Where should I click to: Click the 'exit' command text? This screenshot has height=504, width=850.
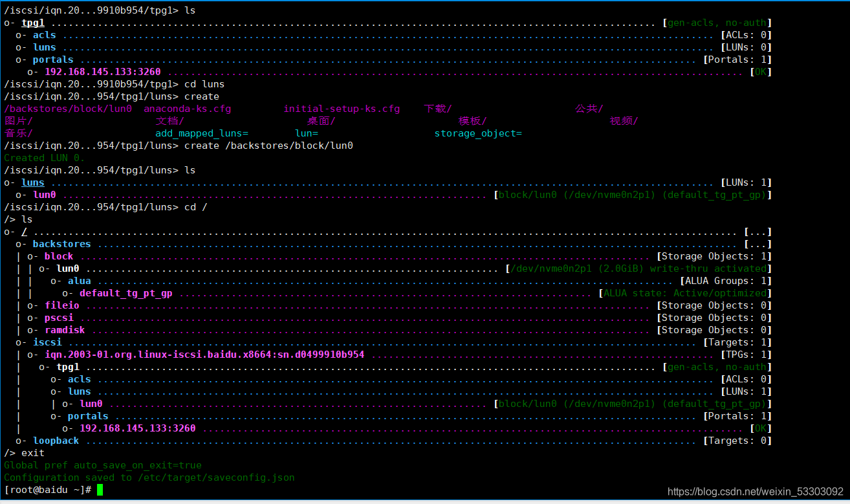click(33, 453)
